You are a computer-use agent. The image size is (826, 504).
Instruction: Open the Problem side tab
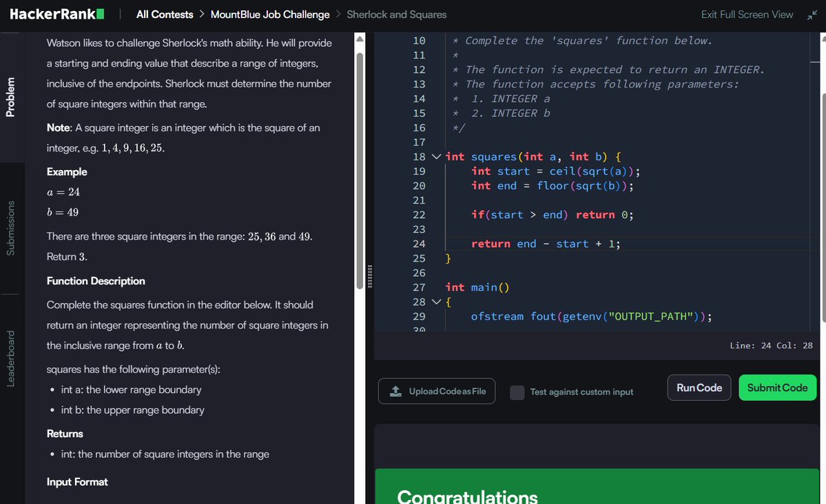point(10,97)
